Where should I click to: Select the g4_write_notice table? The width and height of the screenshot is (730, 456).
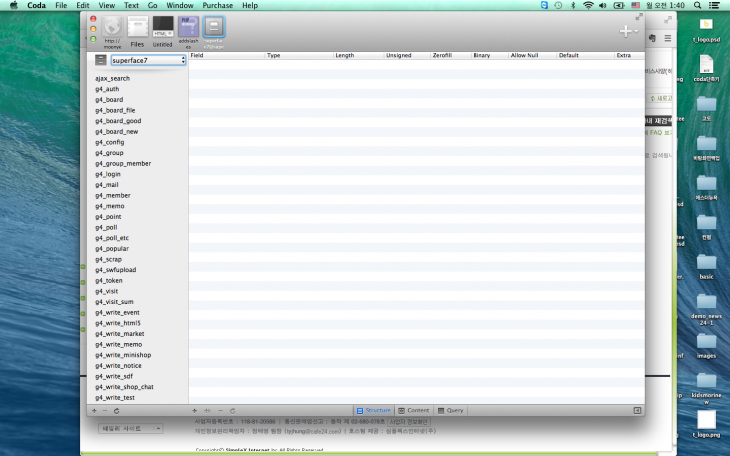[118, 365]
